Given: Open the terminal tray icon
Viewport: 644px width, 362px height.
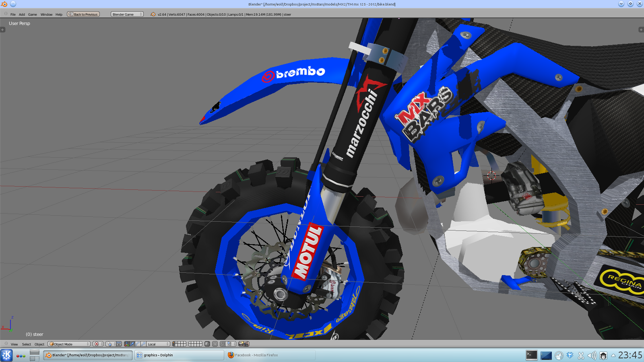Looking at the screenshot, I should pos(532,355).
